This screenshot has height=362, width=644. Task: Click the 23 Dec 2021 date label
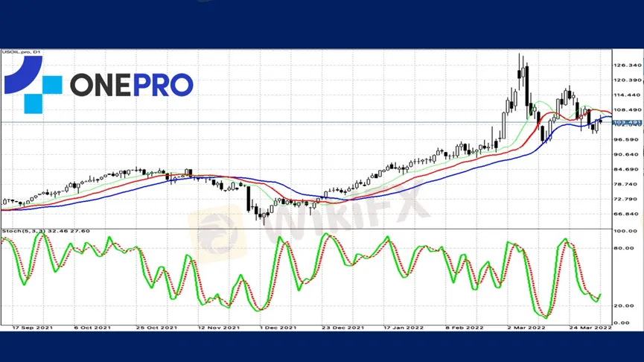coord(343,328)
